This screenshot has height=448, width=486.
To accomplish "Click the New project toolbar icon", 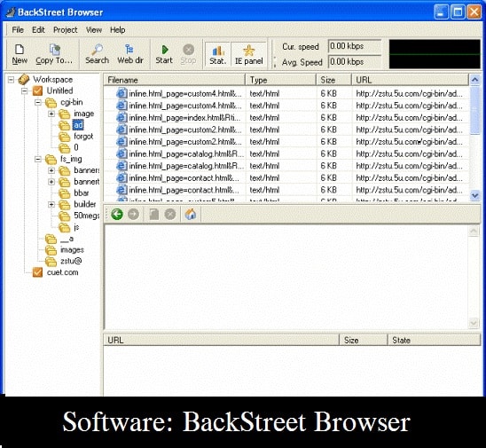I will click(x=20, y=54).
